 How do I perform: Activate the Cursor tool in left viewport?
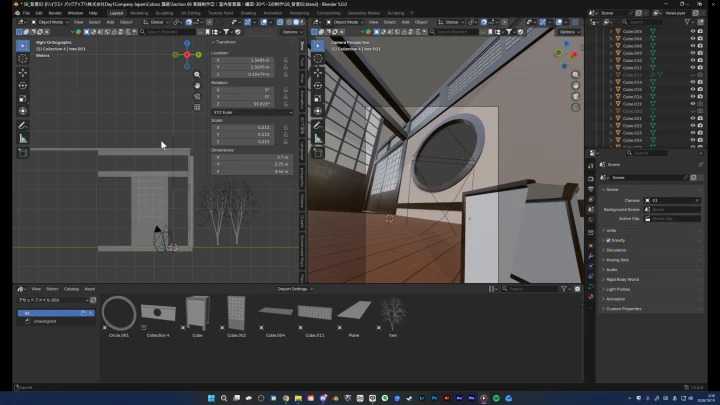click(22, 58)
